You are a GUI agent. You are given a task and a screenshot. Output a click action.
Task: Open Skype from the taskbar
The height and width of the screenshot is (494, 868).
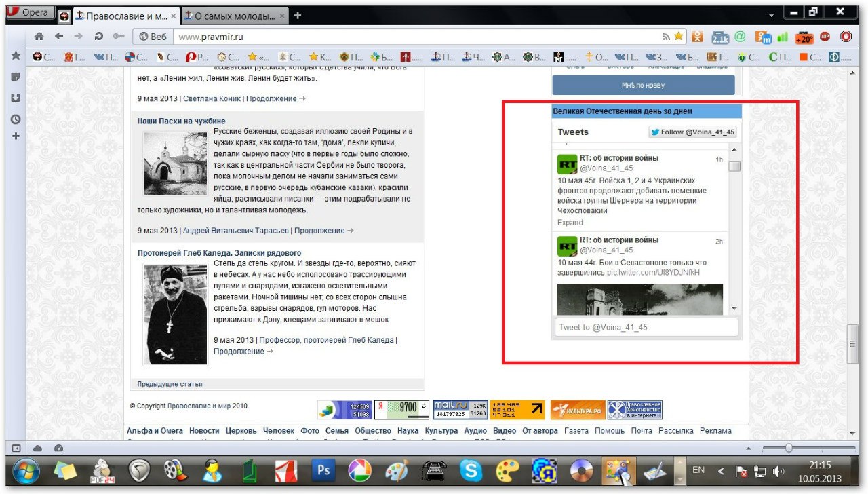[x=470, y=471]
